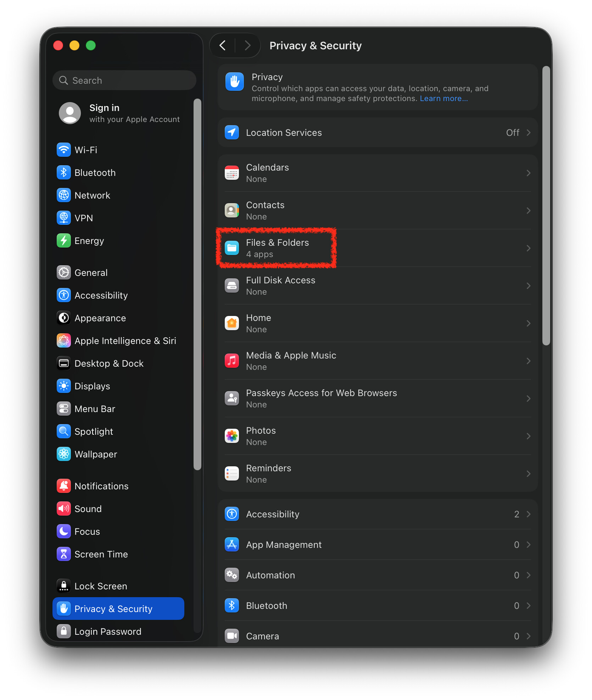Open Login Password sidebar item
Viewport: 592px width, 700px height.
118,631
